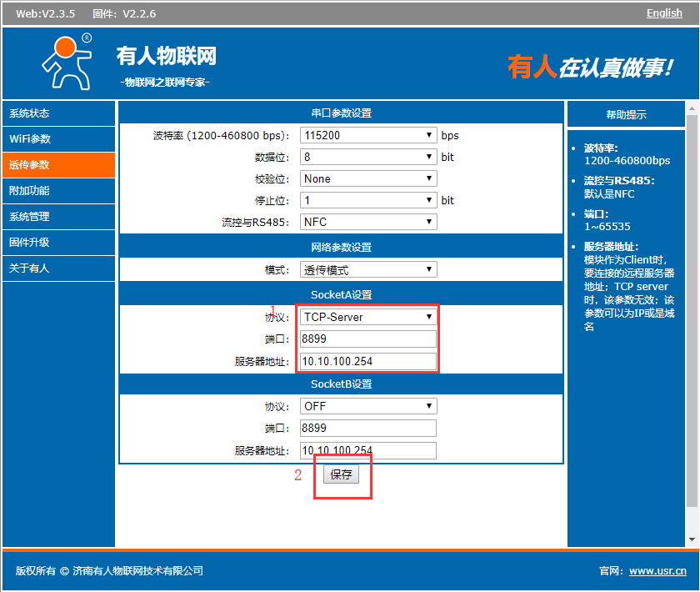Click the SocketB 服务器地址 input field

point(368,450)
